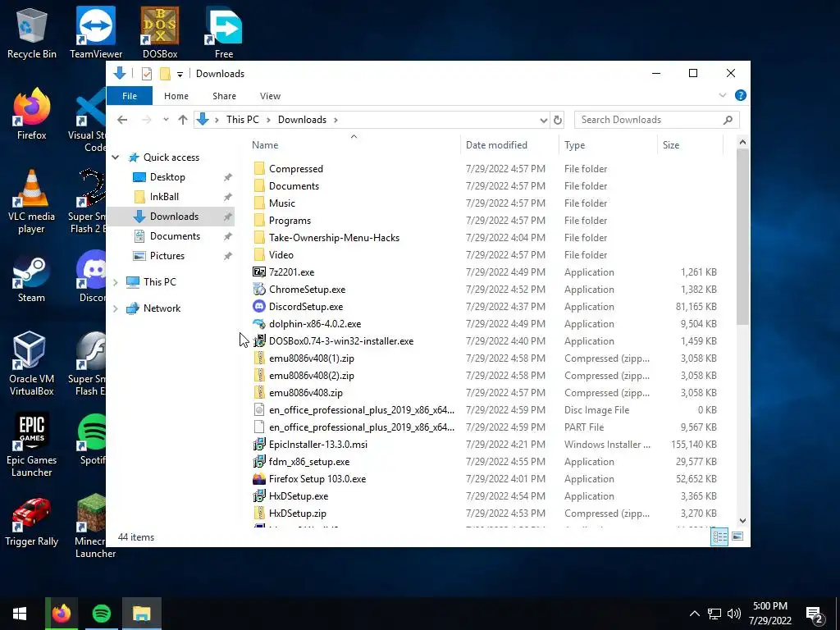
Task: Open the Share ribbon tab
Action: [224, 96]
